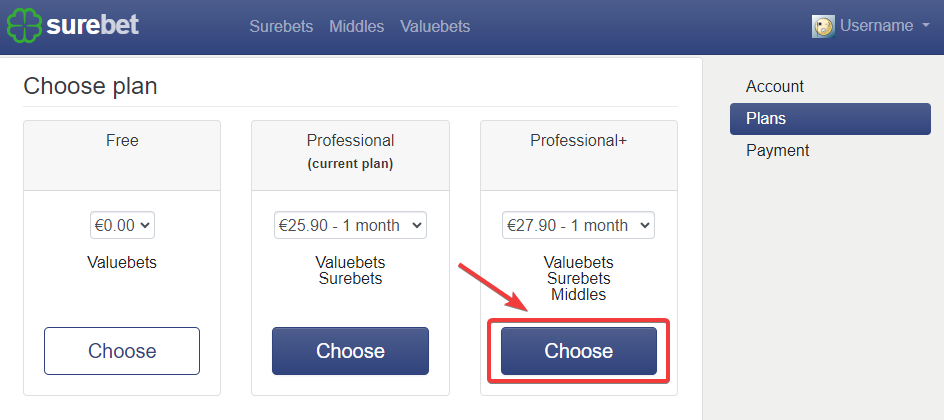The width and height of the screenshot is (944, 420).
Task: Go to Middles in top navigation
Action: coord(356,26)
